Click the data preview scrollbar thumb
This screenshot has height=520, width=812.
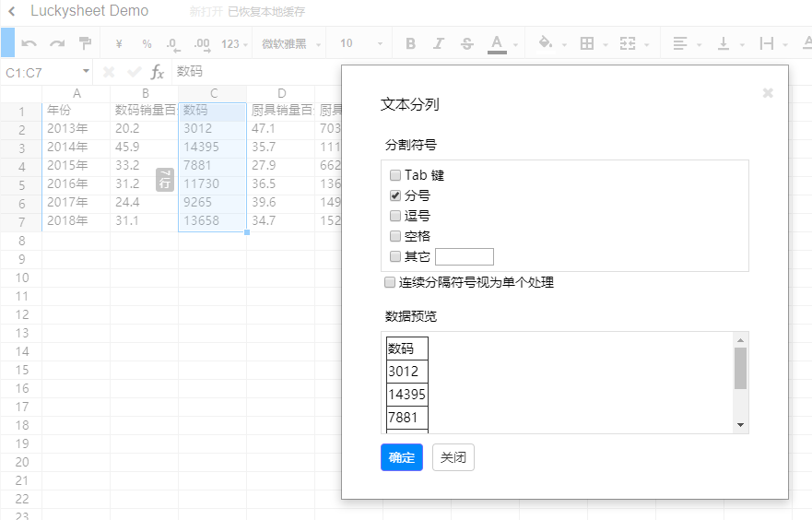click(740, 368)
